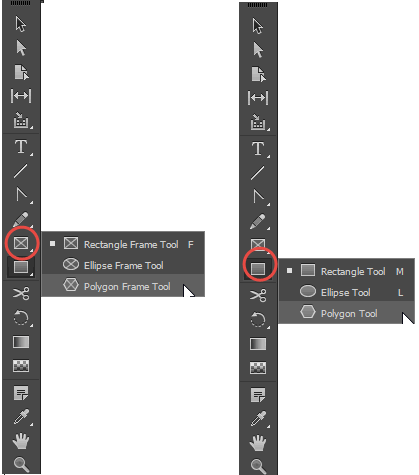
Task: Select the Gradient Swatch tool in left toolbar
Action: [21, 342]
